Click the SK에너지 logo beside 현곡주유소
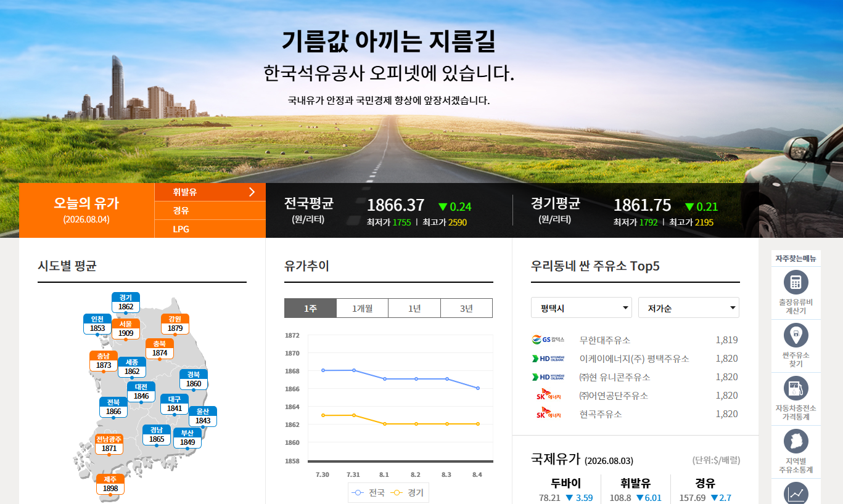 pos(548,413)
